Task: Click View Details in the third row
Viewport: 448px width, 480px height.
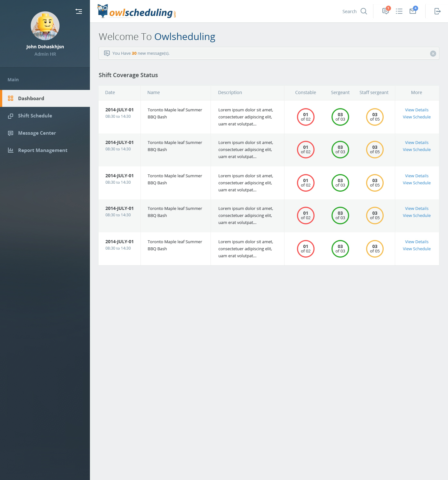Action: click(417, 176)
